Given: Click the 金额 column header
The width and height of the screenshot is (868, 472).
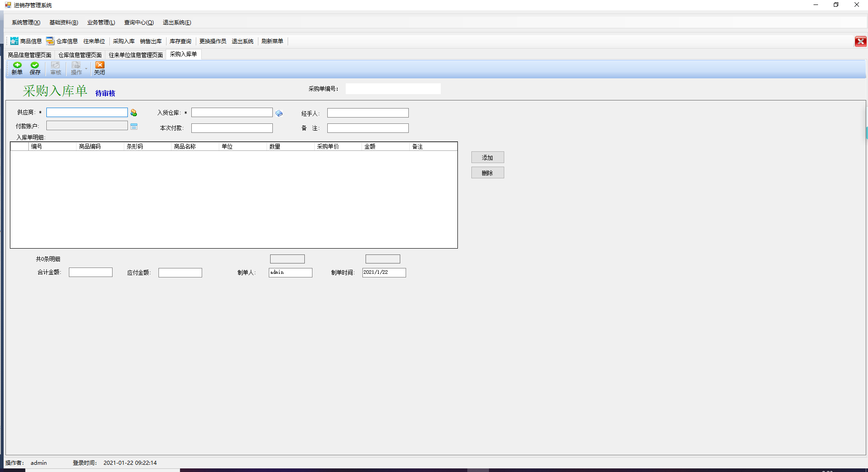Looking at the screenshot, I should tap(386, 146).
